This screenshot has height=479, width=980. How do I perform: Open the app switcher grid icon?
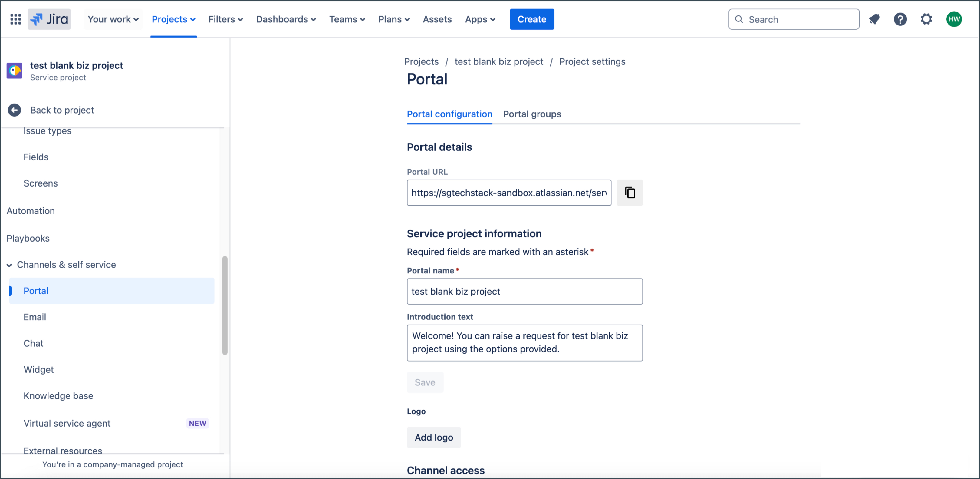pos(16,19)
